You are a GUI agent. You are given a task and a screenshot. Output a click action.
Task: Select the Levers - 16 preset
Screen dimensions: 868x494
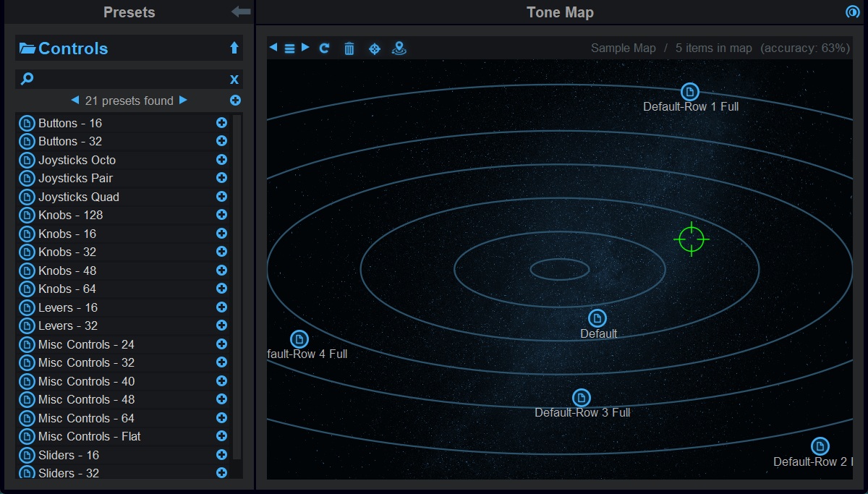point(68,307)
